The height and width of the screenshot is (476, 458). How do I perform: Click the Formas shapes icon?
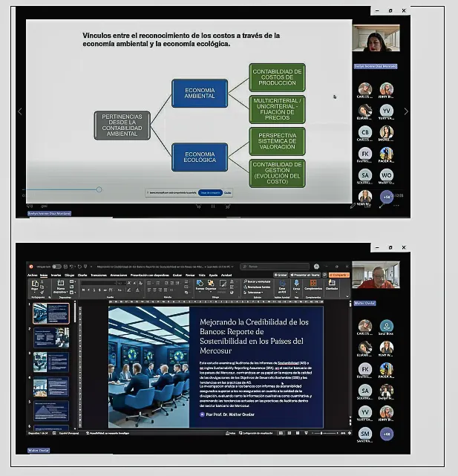coord(200,285)
